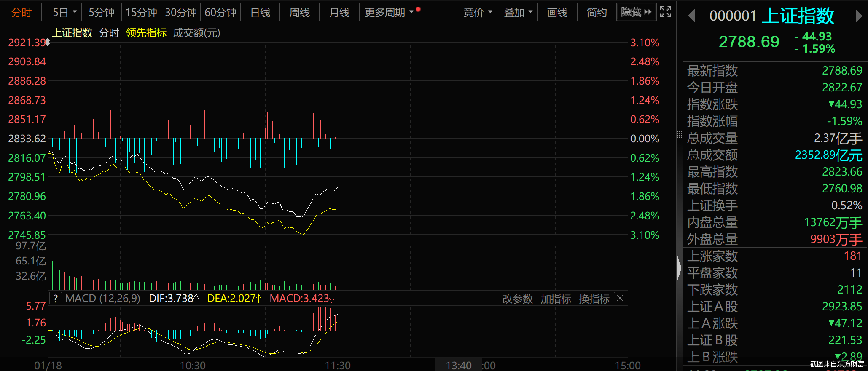Click the 最高指数 value 2823.66

842,172
